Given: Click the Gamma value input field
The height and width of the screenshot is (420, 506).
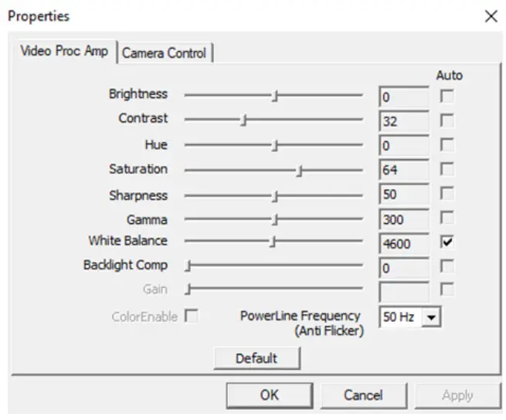Looking at the screenshot, I should point(403,219).
